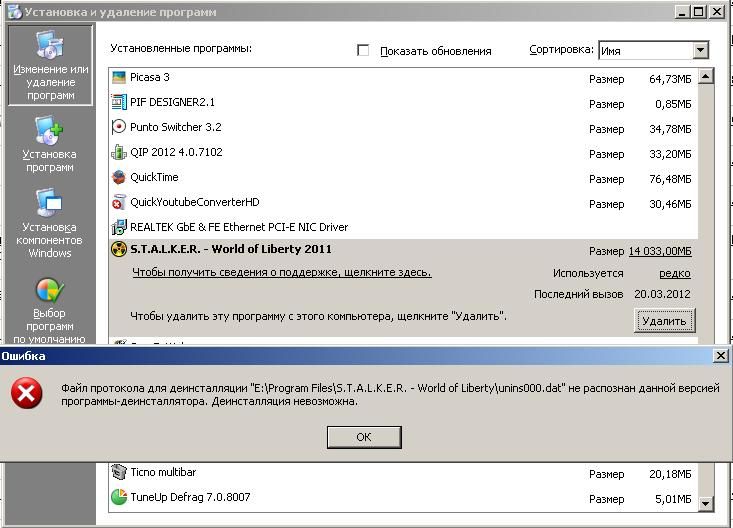Click the window title bar icon
This screenshot has width=733, height=528.
click(14, 12)
